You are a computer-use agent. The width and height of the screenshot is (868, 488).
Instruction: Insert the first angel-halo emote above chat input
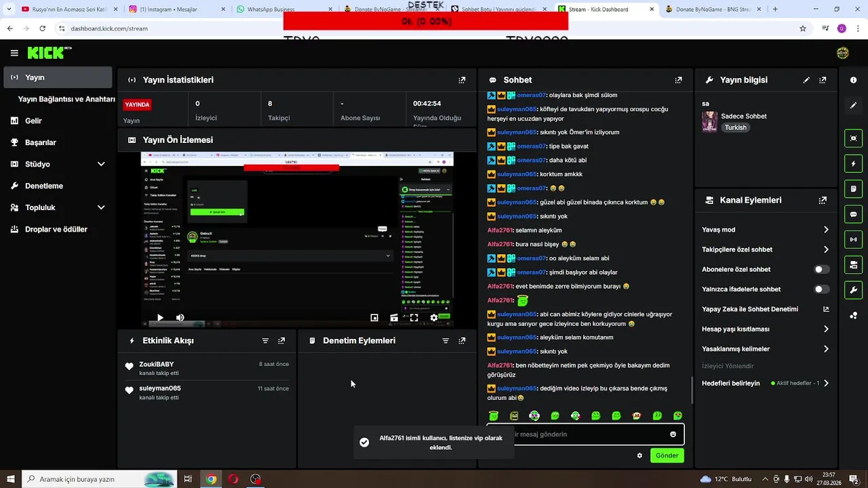494,415
